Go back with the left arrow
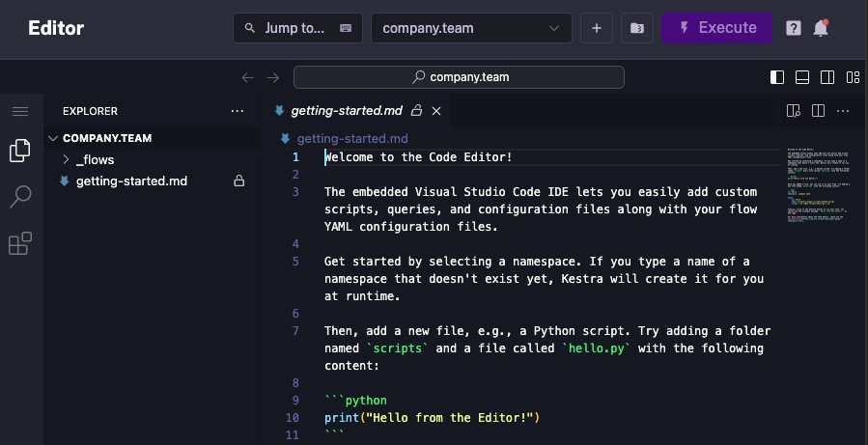The height and width of the screenshot is (445, 868). click(248, 77)
